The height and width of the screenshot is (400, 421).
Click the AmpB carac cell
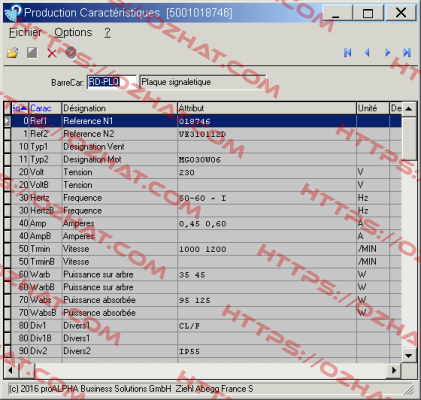point(45,236)
